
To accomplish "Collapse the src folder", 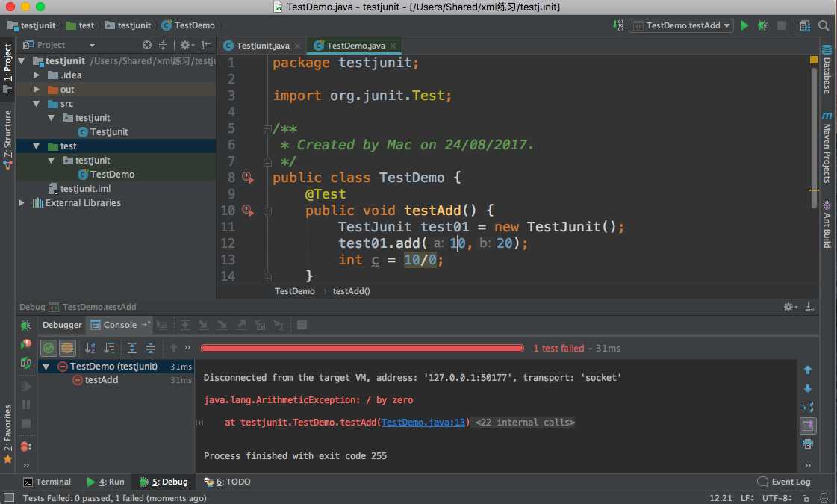I will (x=37, y=104).
